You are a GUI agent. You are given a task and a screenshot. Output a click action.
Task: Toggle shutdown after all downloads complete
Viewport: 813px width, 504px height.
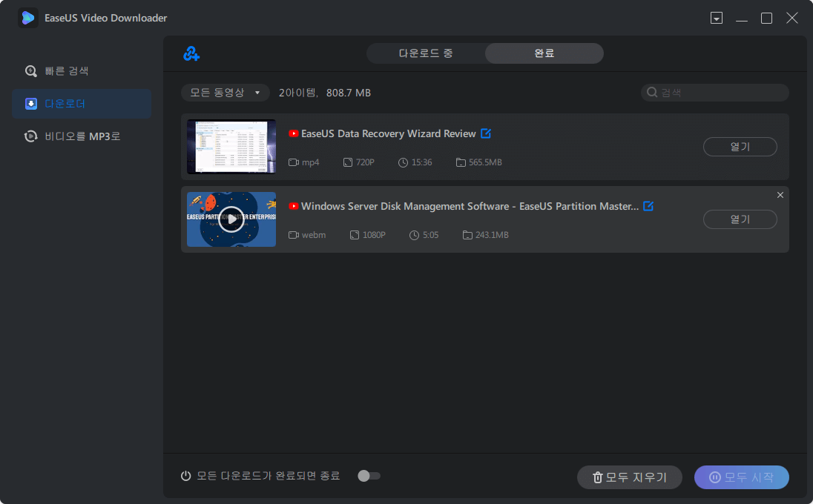tap(369, 476)
